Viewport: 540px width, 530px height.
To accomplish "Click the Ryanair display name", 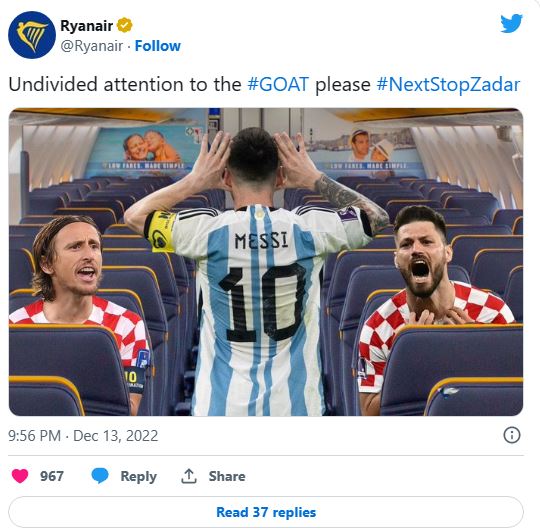I will pos(86,25).
